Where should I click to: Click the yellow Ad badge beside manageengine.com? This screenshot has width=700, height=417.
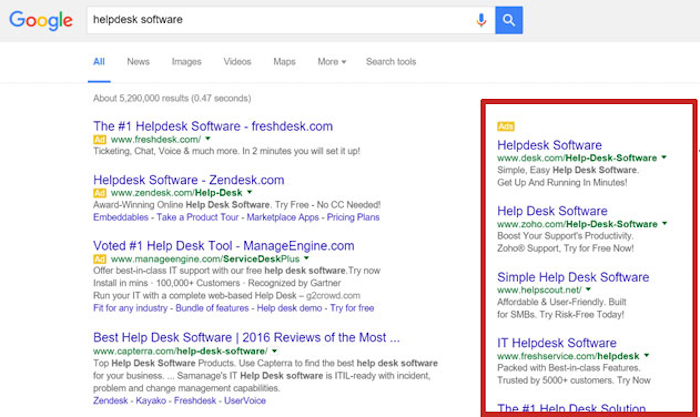tap(100, 259)
